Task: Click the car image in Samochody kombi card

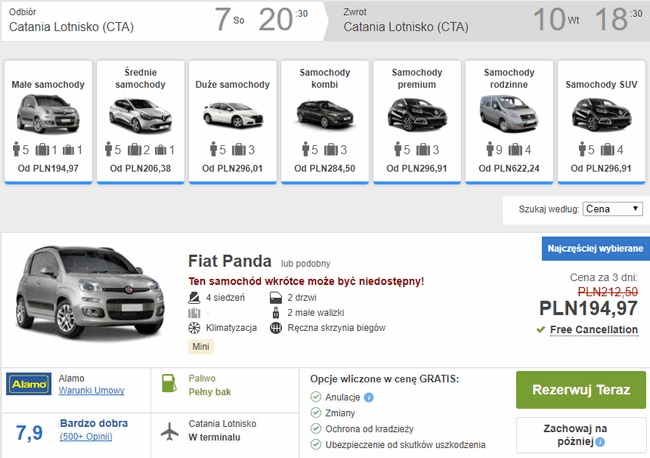Action: (x=325, y=114)
